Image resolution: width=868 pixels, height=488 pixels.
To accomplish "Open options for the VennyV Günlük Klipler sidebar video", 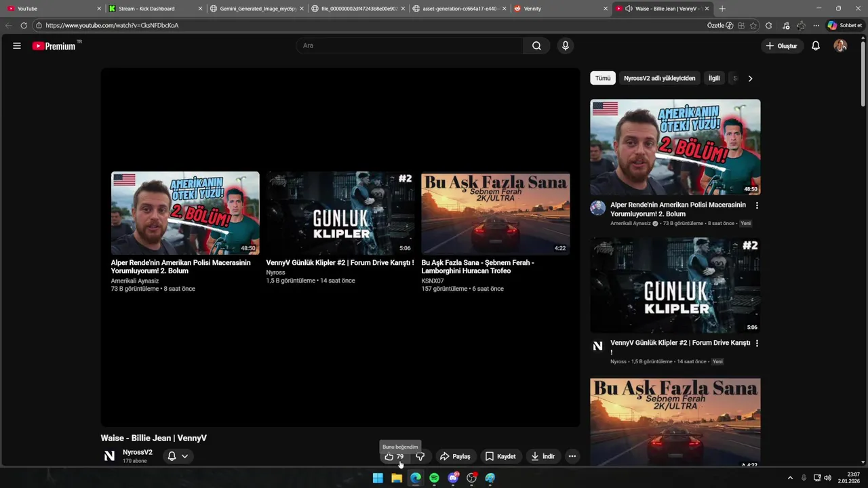I will click(x=757, y=344).
